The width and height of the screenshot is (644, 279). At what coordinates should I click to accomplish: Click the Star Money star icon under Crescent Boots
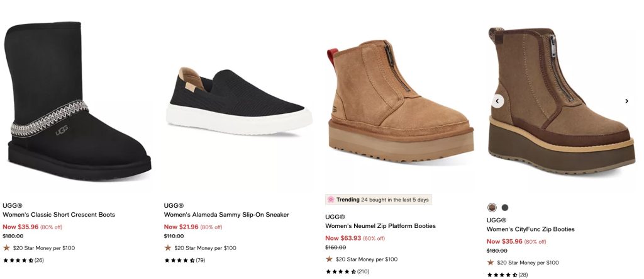tap(7, 248)
